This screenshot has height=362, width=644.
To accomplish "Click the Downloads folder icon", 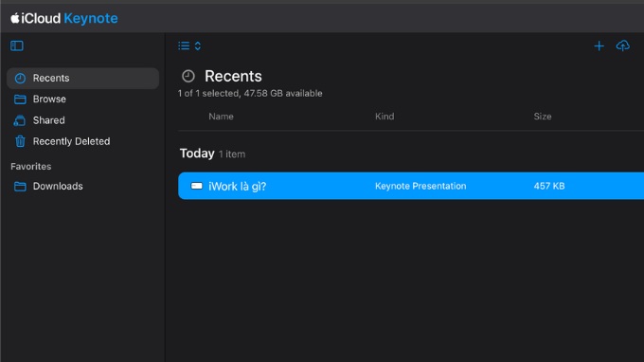I will point(20,186).
